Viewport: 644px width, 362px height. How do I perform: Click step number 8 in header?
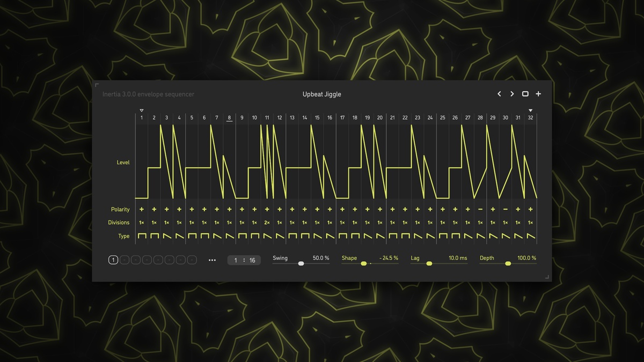coord(229,118)
